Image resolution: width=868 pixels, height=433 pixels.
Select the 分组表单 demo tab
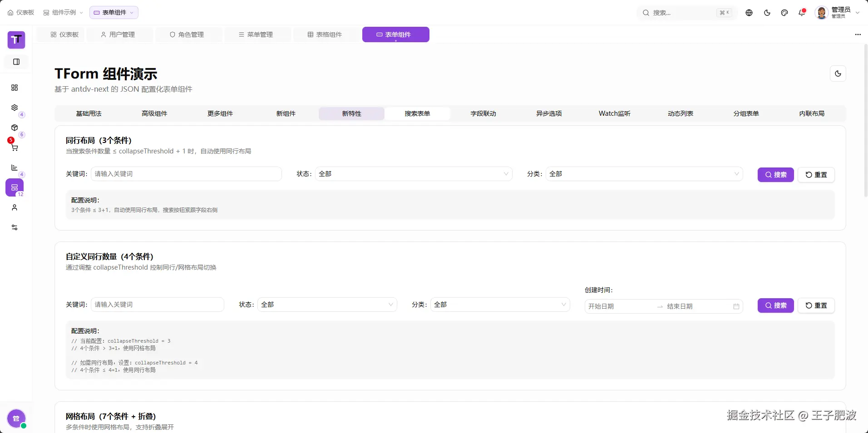[x=746, y=113]
